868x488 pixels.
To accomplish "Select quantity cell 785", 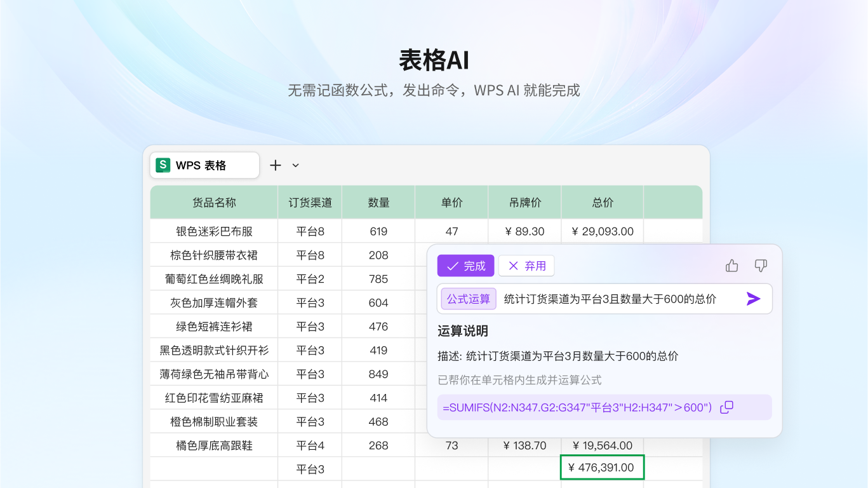I will (x=378, y=279).
